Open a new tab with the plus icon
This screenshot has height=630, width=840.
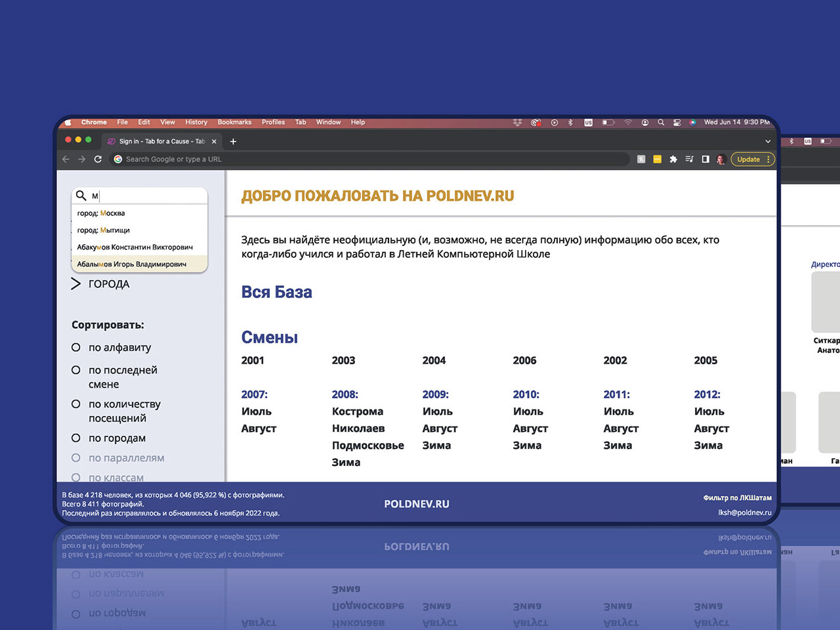click(x=233, y=141)
